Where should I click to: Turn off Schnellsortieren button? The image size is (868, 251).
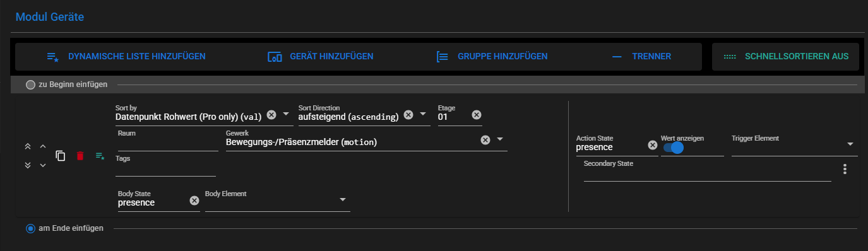pyautogui.click(x=786, y=57)
